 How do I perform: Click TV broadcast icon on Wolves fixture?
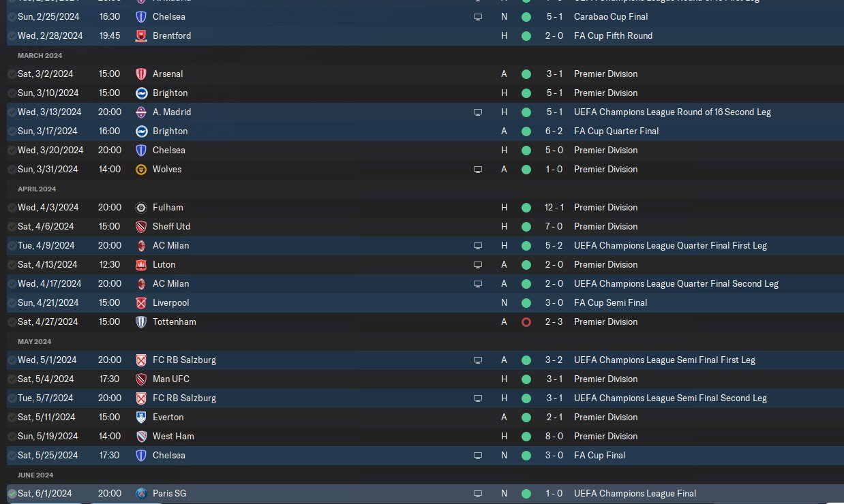point(478,169)
